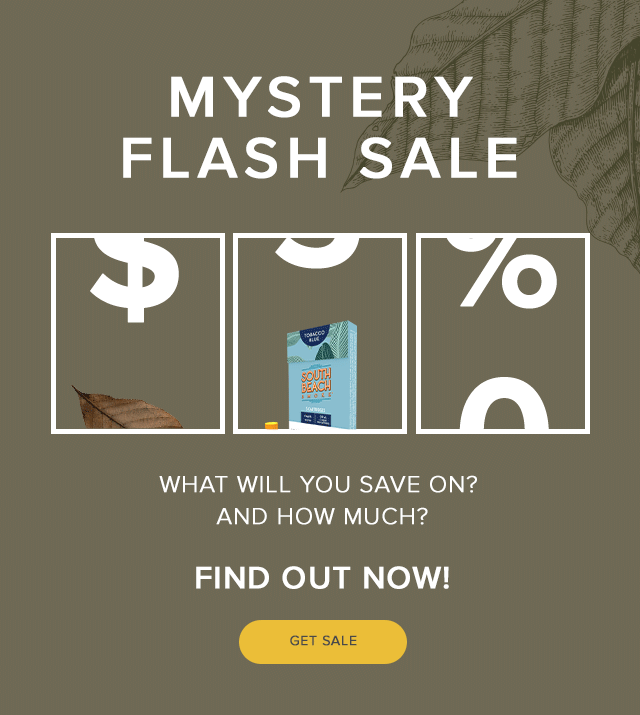Select the word SALE in the headline
Screen dimensions: 640x715
pos(439,158)
